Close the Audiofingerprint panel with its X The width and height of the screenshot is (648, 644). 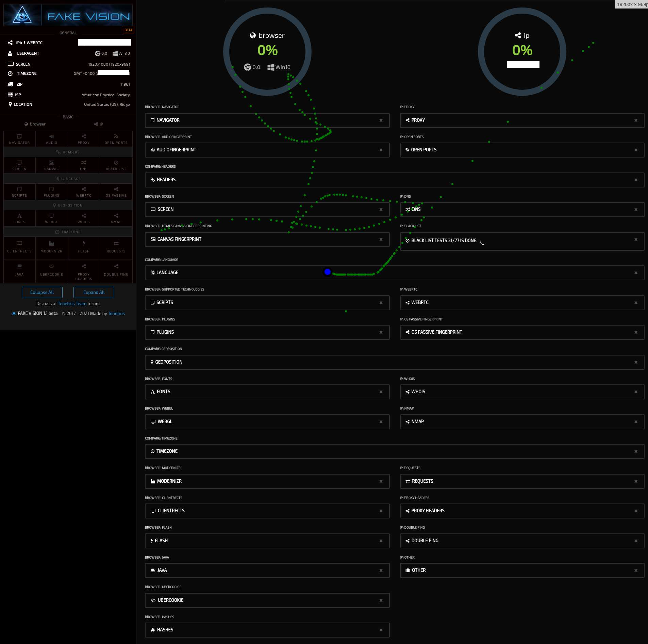pos(381,150)
